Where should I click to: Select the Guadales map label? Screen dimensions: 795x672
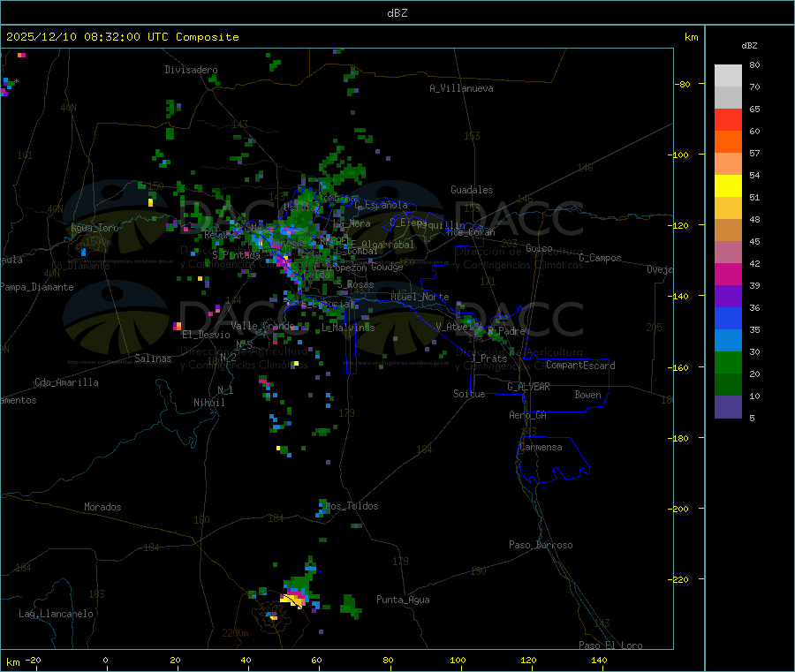pyautogui.click(x=472, y=190)
